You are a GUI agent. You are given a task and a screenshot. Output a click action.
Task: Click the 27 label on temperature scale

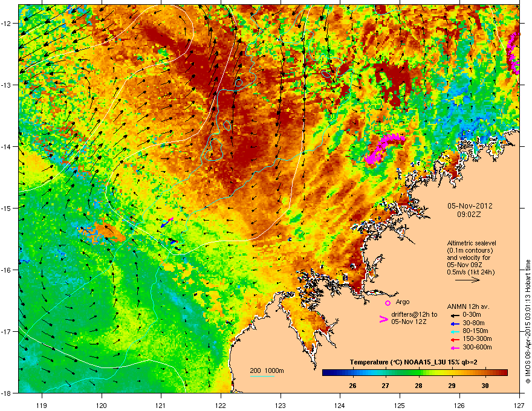[x=386, y=386]
